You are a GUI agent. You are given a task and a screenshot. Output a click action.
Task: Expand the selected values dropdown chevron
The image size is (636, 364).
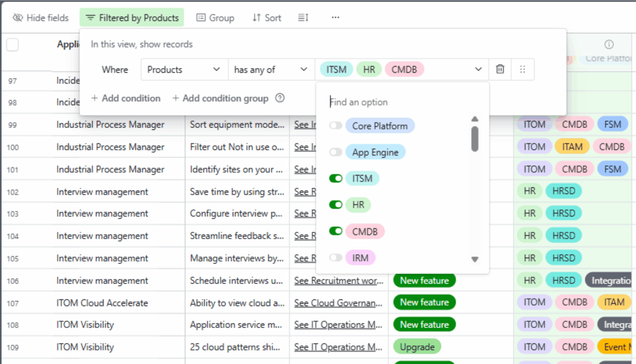478,69
